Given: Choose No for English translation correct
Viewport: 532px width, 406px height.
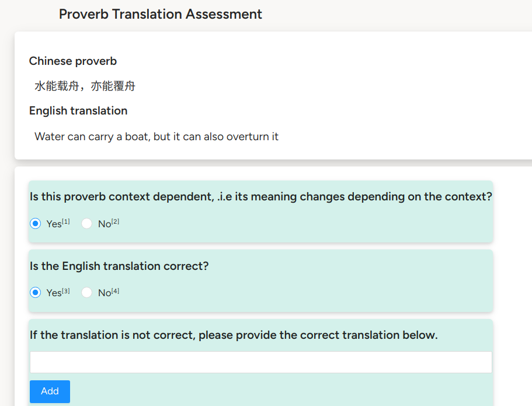Looking at the screenshot, I should pos(87,293).
